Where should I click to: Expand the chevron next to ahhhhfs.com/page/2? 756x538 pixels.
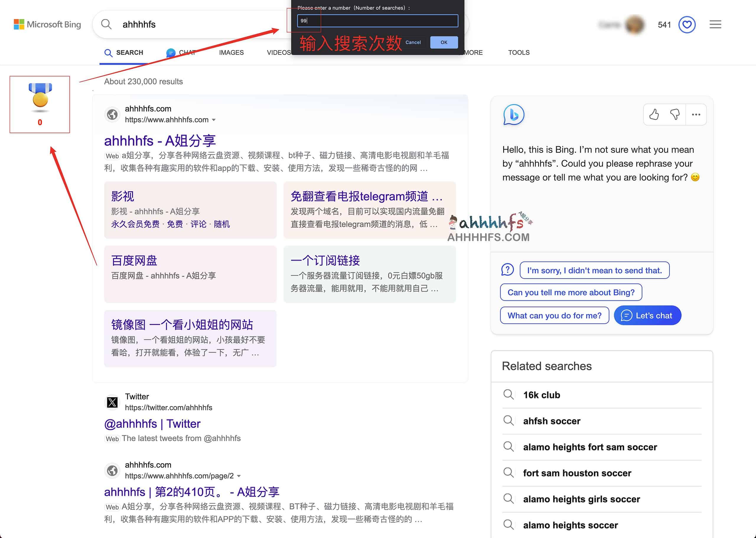click(239, 476)
